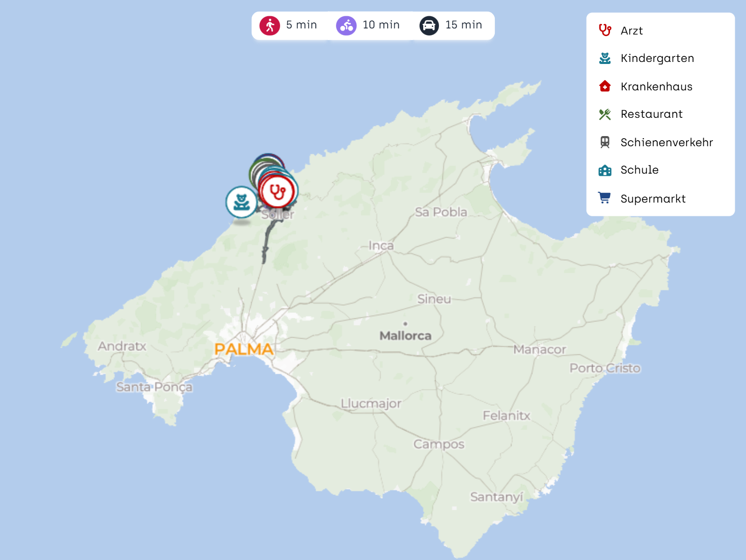The height and width of the screenshot is (560, 746).
Task: Click the Restaurant fork and knife icon
Action: click(x=604, y=114)
